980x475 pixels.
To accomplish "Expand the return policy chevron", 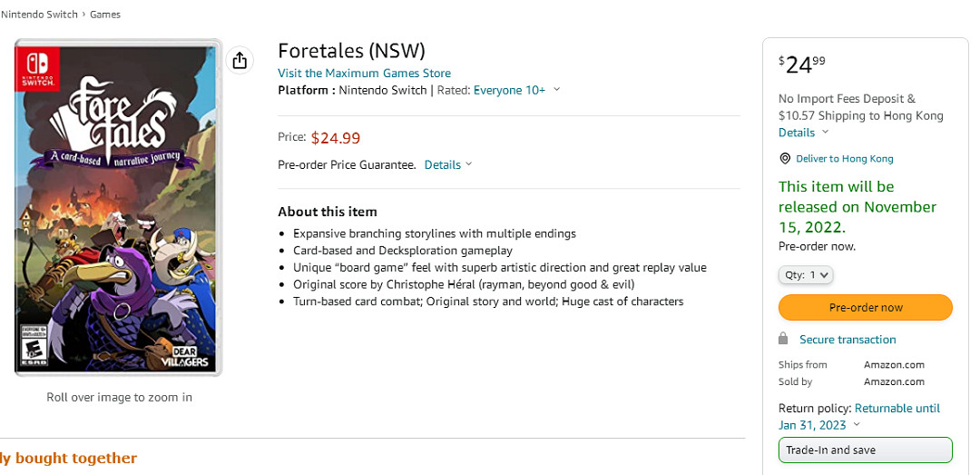I will tap(857, 425).
